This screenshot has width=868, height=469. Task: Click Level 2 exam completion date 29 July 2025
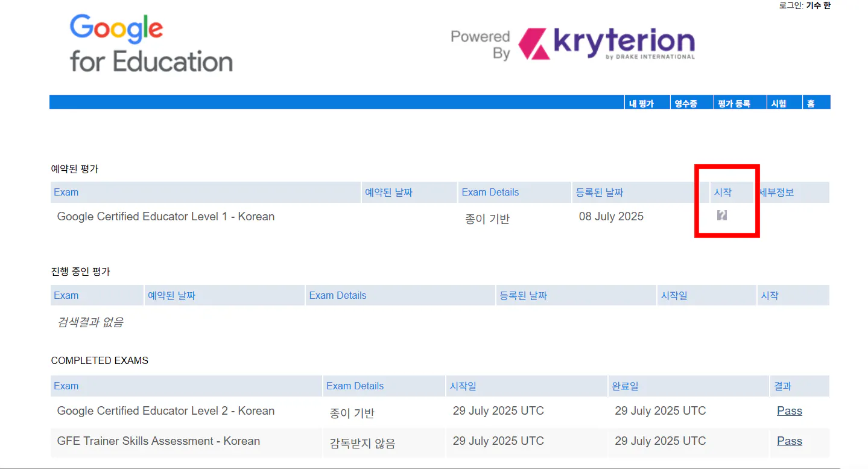(x=661, y=411)
